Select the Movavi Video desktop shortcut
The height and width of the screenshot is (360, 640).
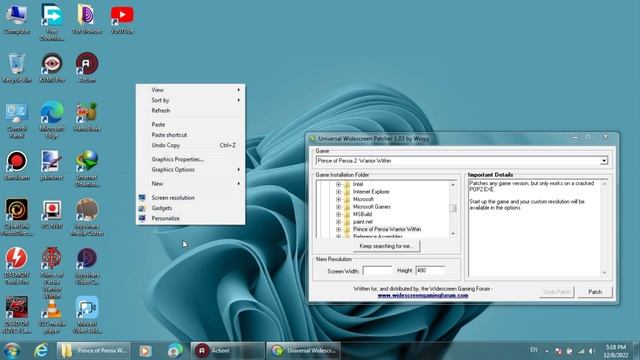point(87,315)
